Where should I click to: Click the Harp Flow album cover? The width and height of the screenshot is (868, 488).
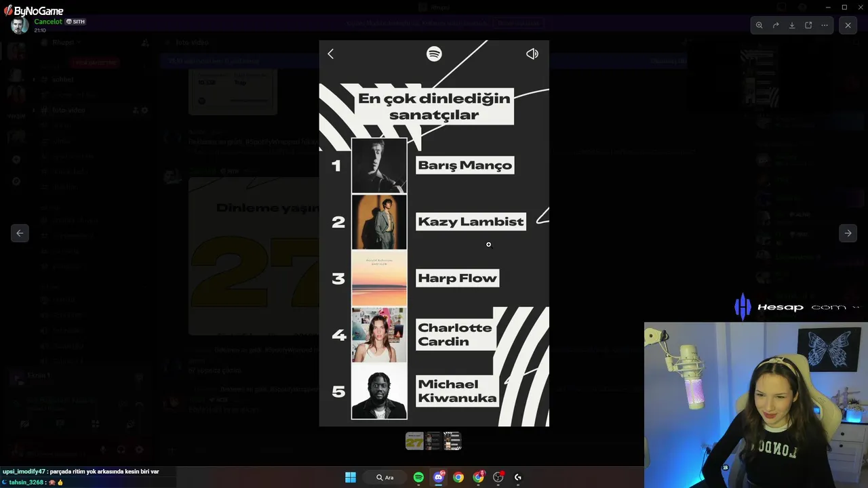pos(379,279)
